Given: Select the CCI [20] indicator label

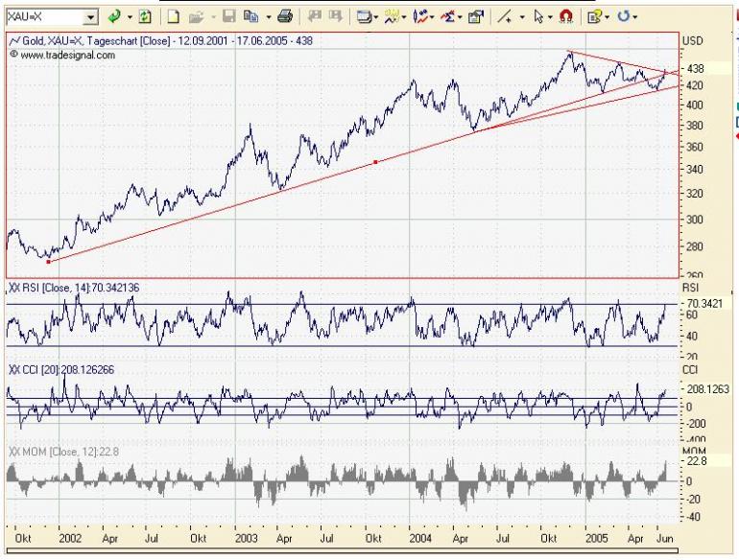Looking at the screenshot, I should [x=61, y=370].
